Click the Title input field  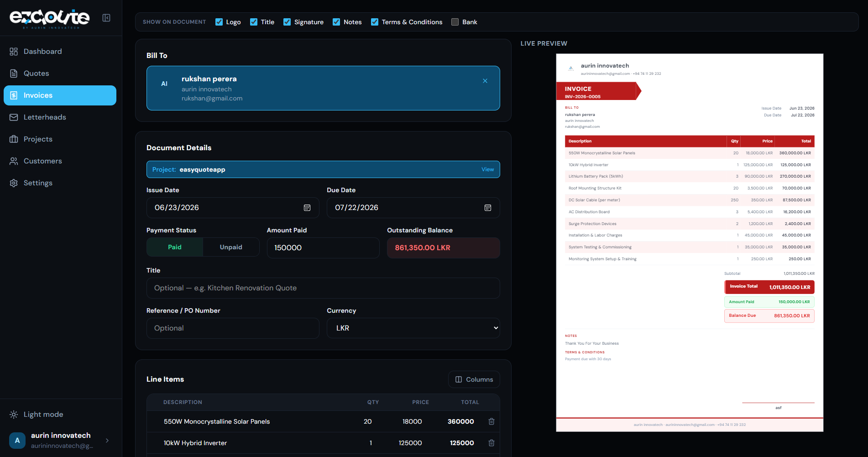point(323,288)
